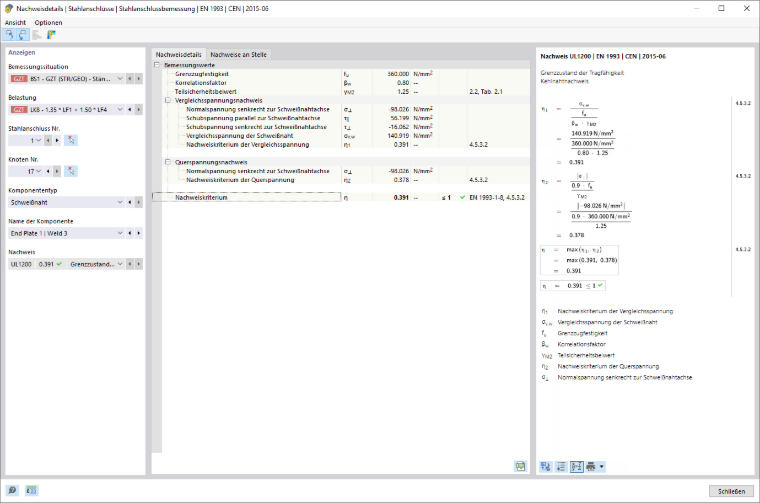The image size is (760, 503).
Task: Click the list-sorting icon in the formula panel toolbar
Action: 561,467
